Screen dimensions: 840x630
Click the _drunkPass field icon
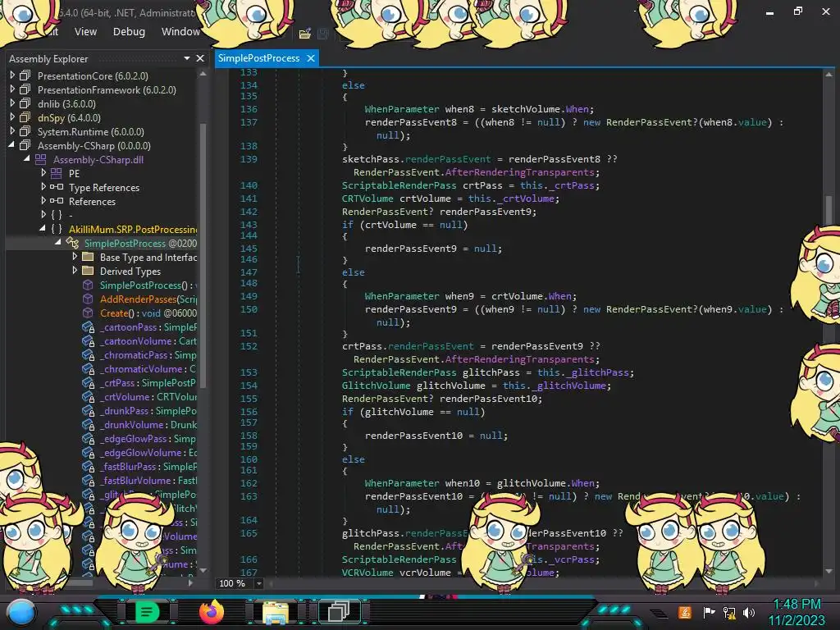pos(88,410)
